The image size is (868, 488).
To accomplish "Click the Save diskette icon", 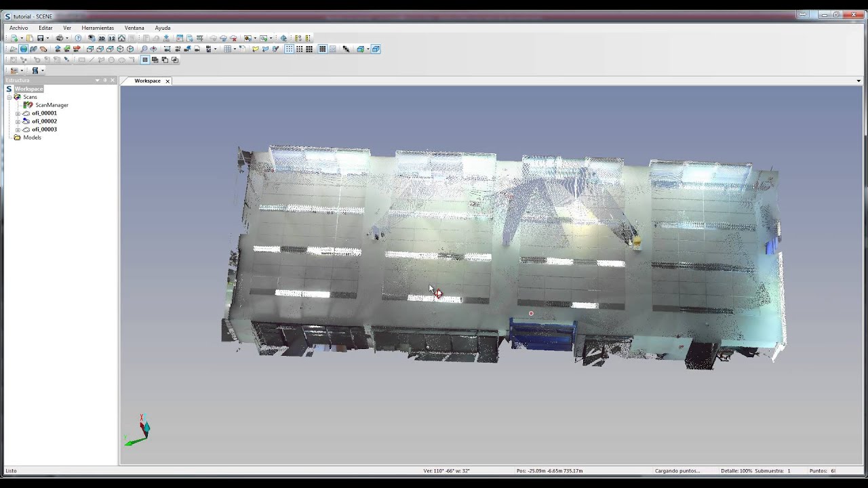I will (40, 38).
